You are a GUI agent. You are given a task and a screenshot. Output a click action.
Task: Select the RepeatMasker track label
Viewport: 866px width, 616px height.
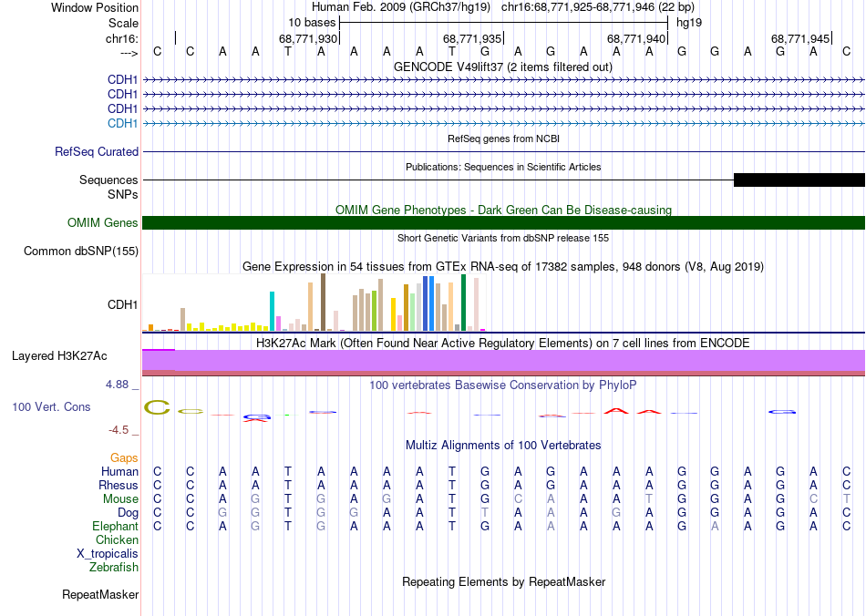point(100,595)
